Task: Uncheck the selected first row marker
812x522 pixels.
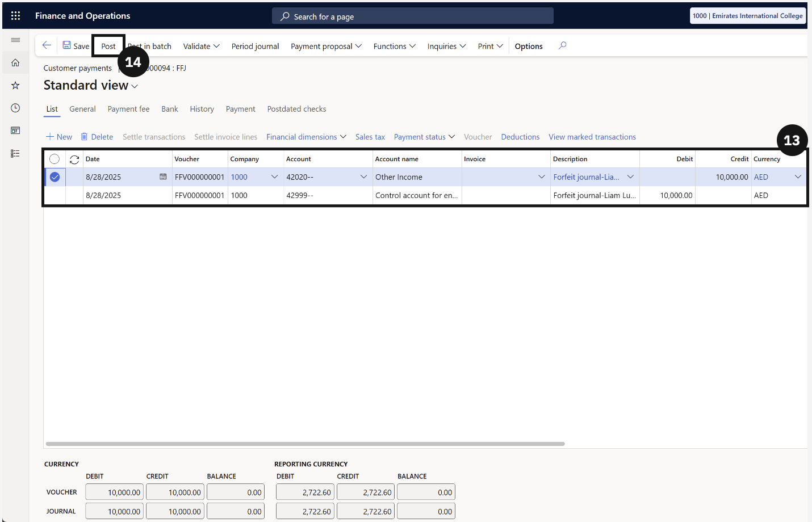Action: click(x=55, y=177)
